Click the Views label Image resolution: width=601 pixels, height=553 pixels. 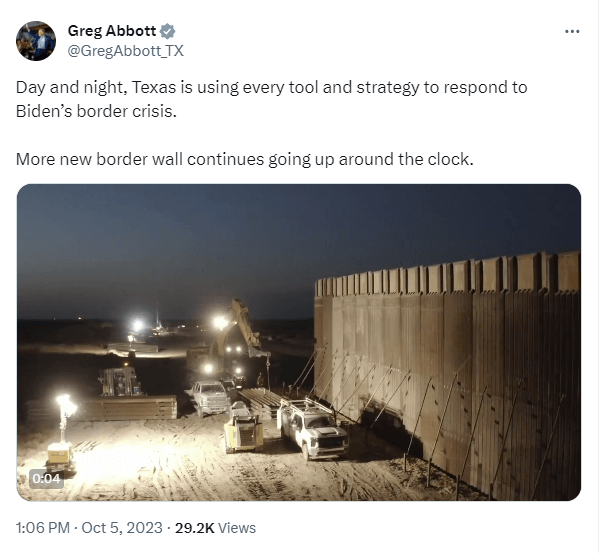[236, 528]
